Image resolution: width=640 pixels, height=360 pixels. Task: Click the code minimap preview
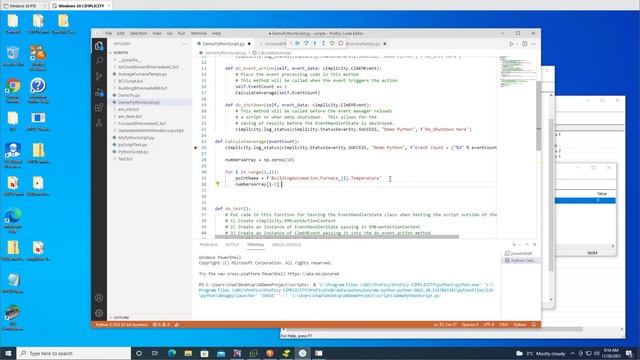click(518, 71)
